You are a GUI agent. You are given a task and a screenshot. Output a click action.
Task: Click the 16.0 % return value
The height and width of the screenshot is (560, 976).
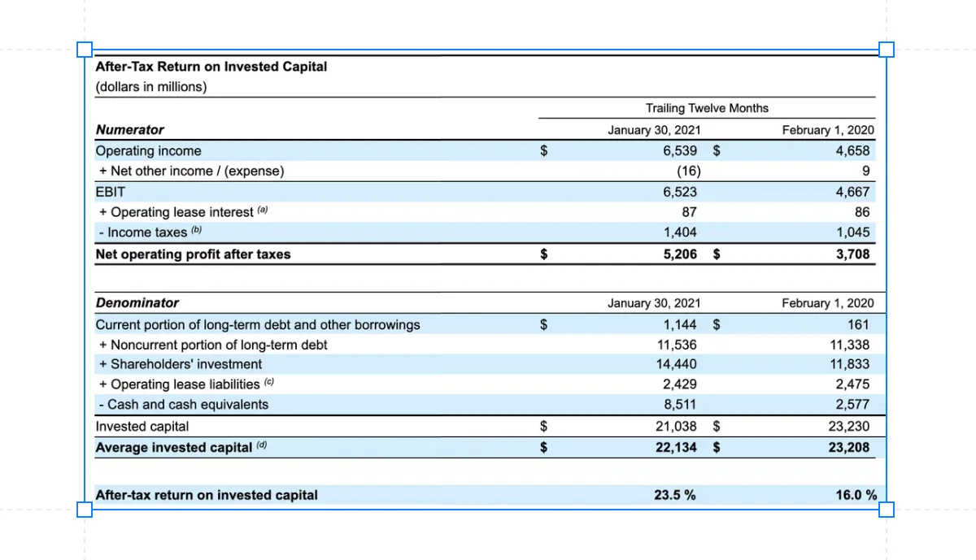click(x=856, y=495)
